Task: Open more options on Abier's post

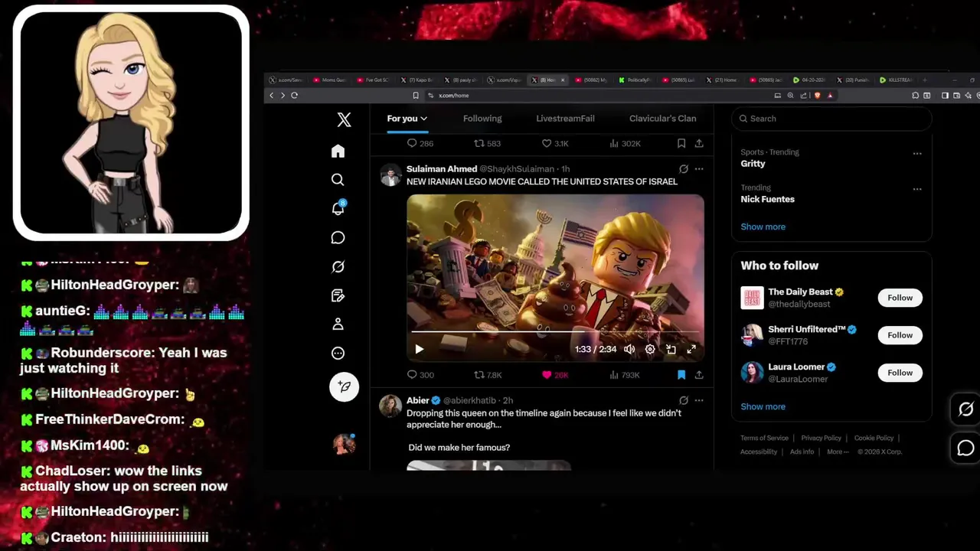Action: click(x=699, y=400)
